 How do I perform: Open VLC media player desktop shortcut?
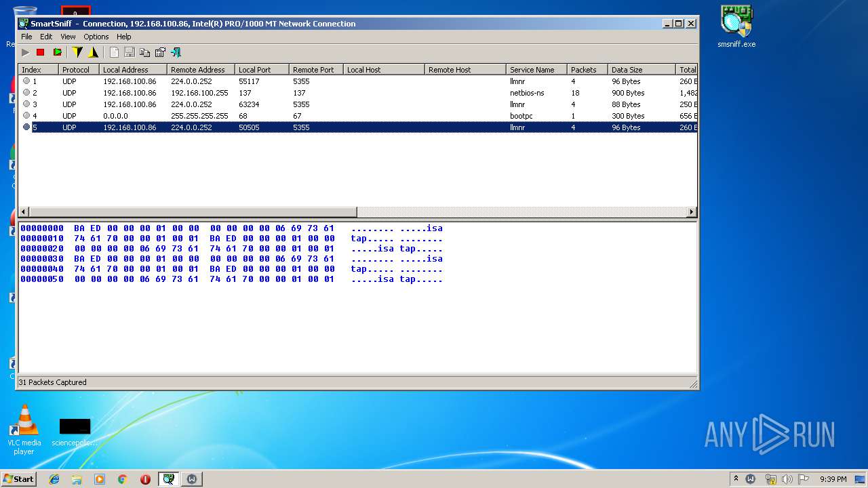click(x=24, y=429)
